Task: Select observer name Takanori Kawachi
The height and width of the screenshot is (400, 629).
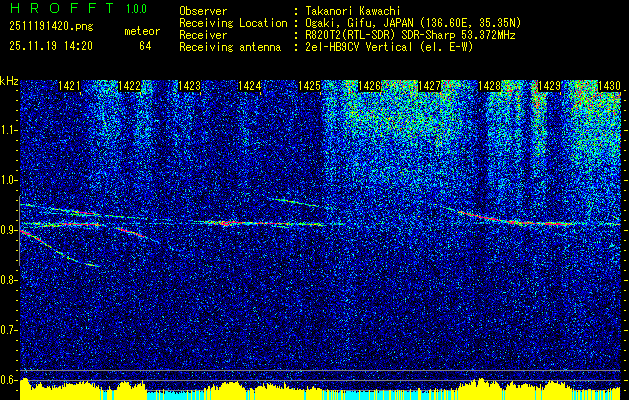Action: pyautogui.click(x=351, y=11)
